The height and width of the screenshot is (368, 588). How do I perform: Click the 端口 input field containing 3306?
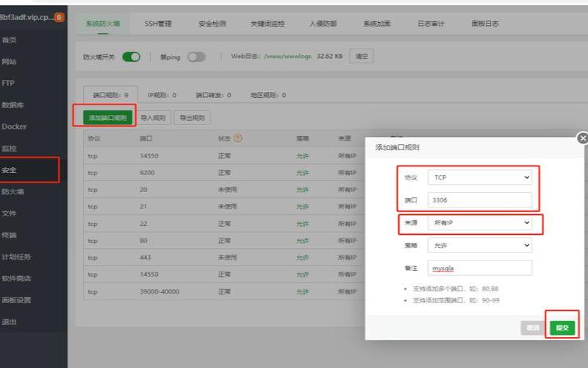tap(480, 199)
